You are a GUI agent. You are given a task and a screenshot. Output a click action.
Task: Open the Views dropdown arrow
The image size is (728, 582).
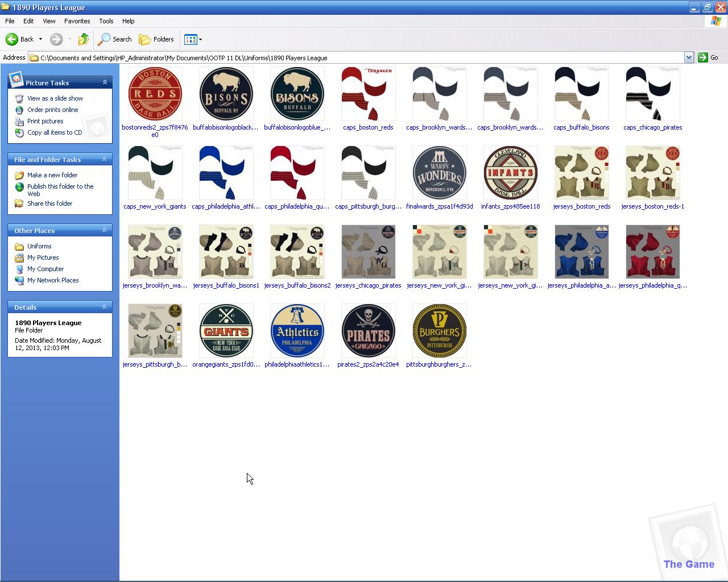coord(200,39)
